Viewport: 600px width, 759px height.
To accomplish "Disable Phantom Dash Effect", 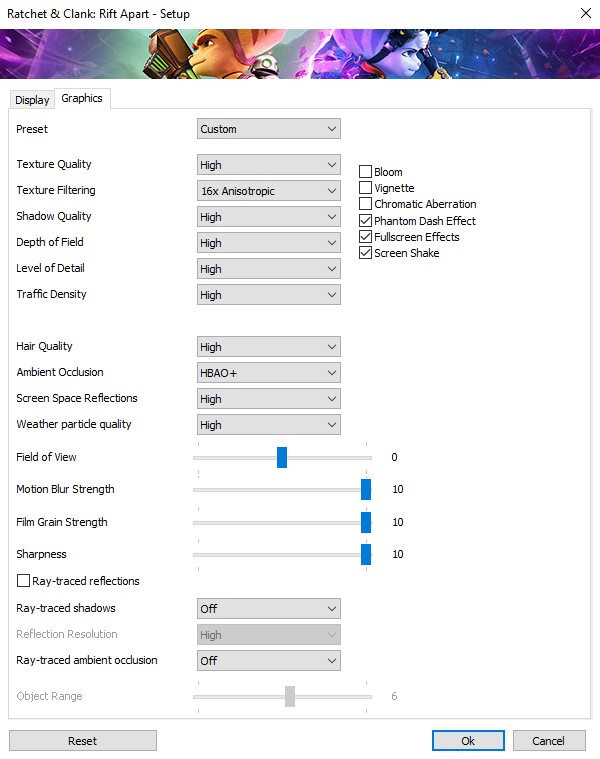I will tap(366, 221).
